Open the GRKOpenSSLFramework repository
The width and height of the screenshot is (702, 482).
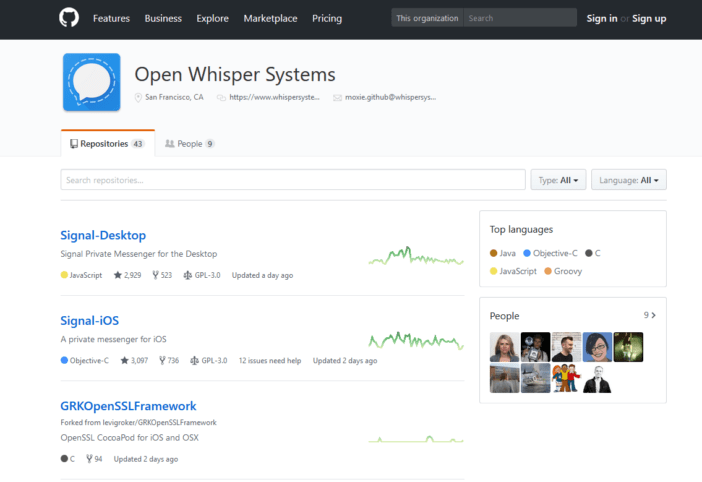128,406
